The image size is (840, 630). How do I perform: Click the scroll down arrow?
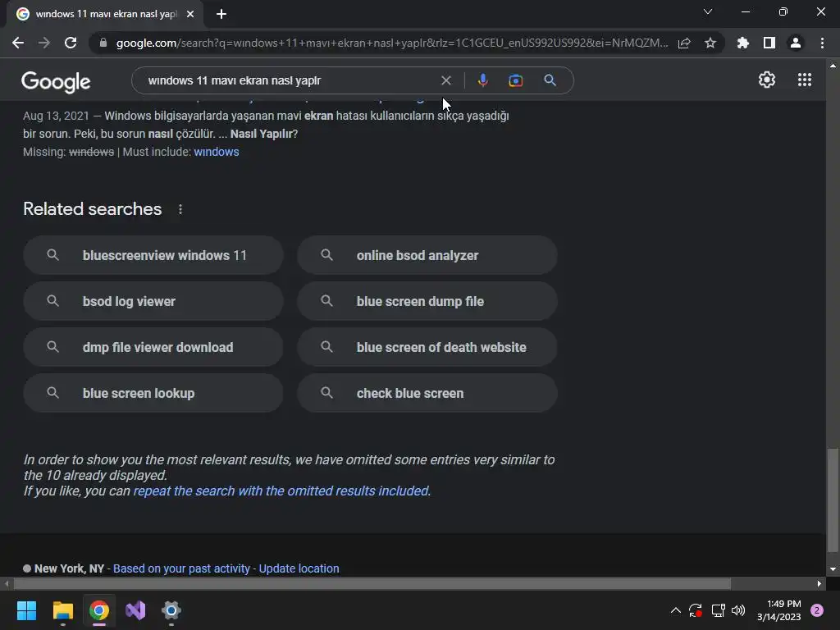833,569
